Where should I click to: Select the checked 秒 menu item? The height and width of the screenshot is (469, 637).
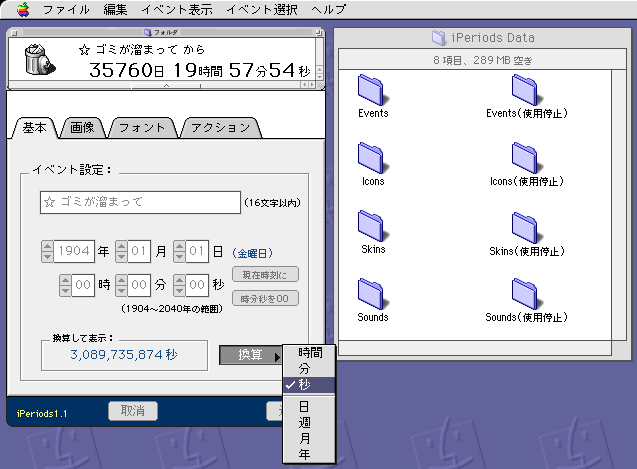pos(309,384)
